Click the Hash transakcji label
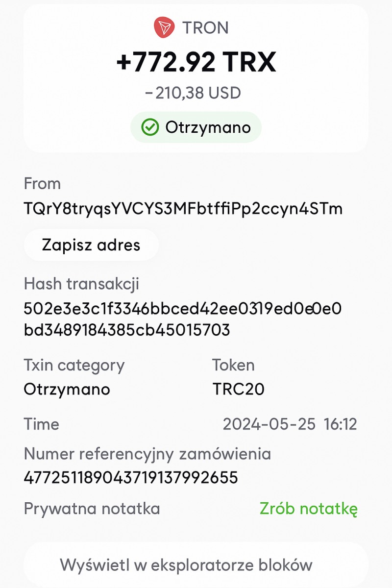Screen dimensions: 392x588 tap(81, 284)
